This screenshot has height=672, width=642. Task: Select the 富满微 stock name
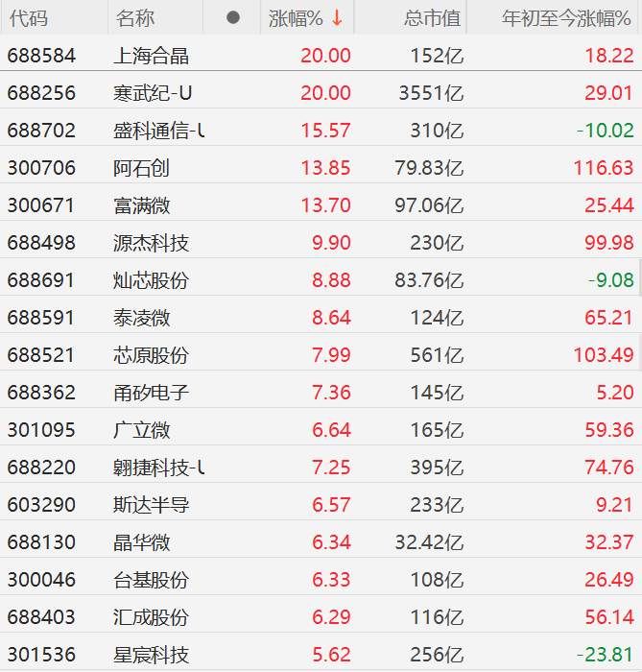(x=142, y=205)
